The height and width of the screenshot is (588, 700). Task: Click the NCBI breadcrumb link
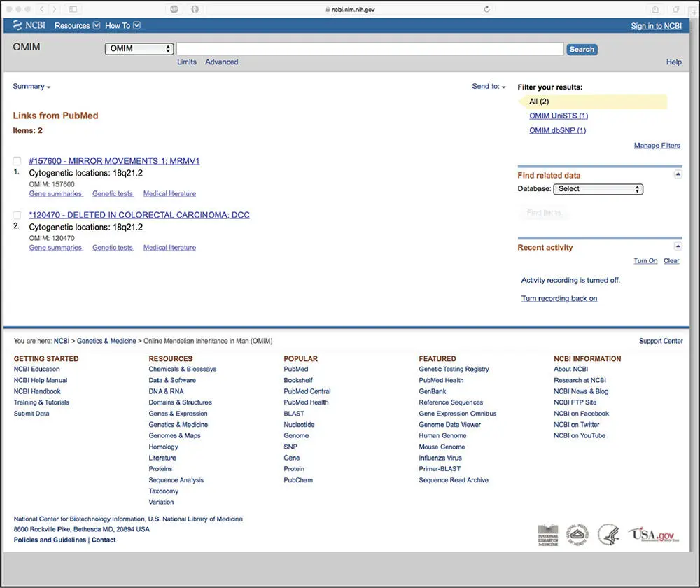(x=62, y=341)
